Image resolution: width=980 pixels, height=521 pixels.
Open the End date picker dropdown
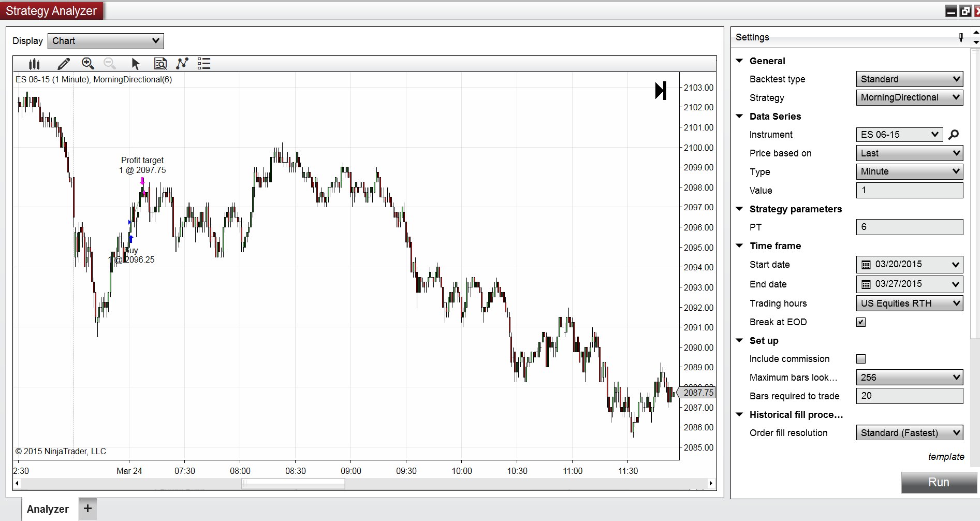tap(956, 284)
